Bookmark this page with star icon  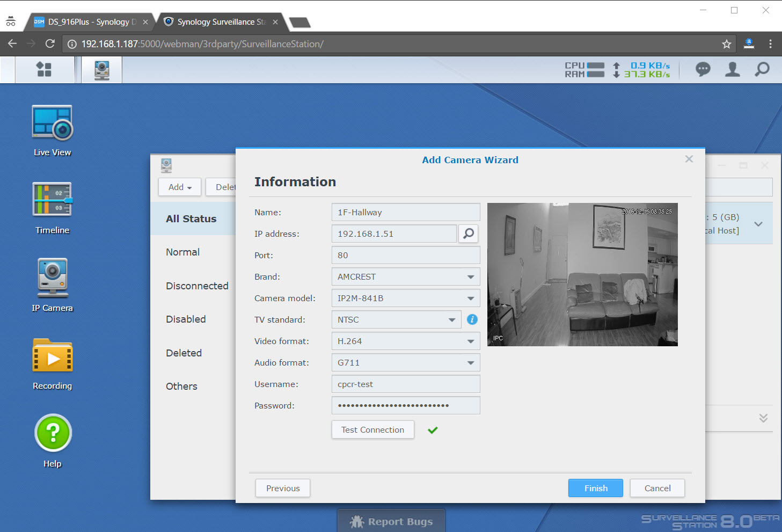727,44
